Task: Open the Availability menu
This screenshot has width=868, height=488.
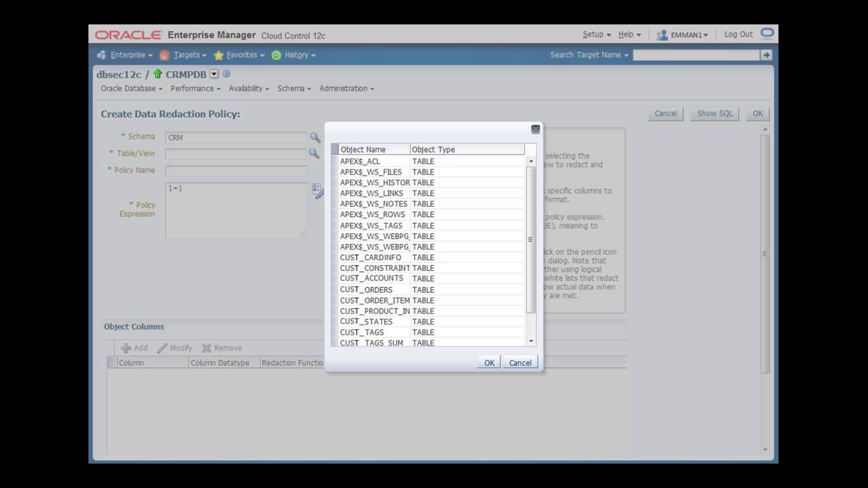Action: [x=249, y=88]
